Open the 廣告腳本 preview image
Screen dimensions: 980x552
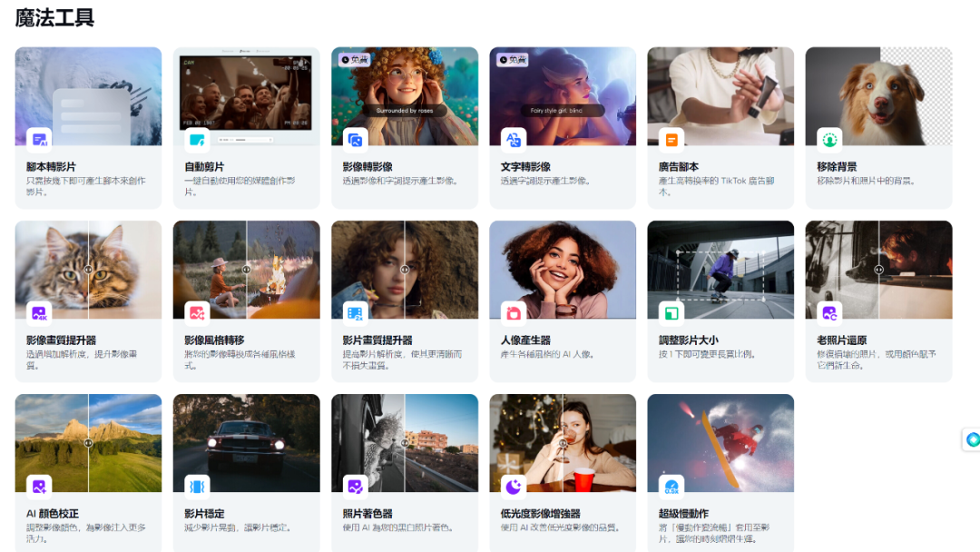tap(720, 96)
